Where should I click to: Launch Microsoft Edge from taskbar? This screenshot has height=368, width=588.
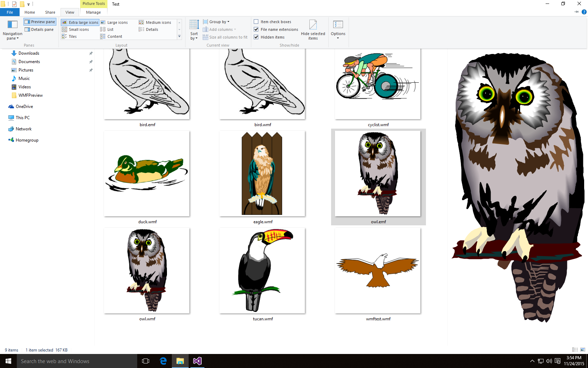tap(163, 361)
